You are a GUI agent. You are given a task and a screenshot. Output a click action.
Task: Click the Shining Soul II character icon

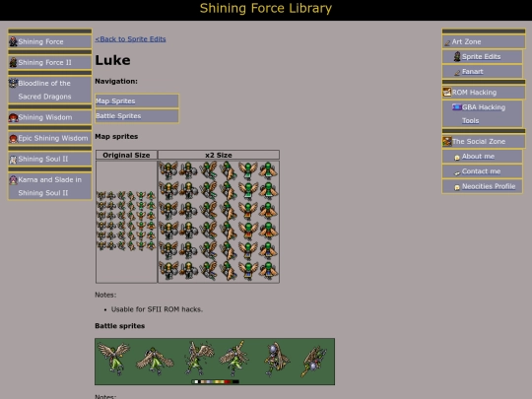pyautogui.click(x=13, y=160)
